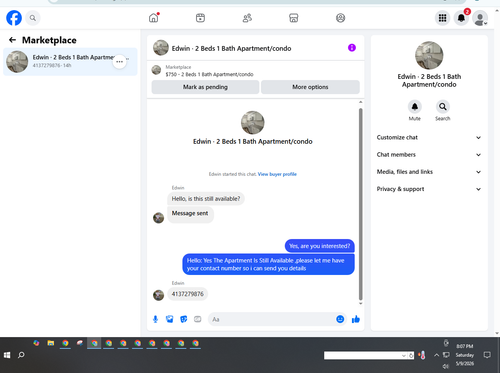The height and width of the screenshot is (373, 500).
Task: Open the Groups tab icon
Action: (x=340, y=18)
